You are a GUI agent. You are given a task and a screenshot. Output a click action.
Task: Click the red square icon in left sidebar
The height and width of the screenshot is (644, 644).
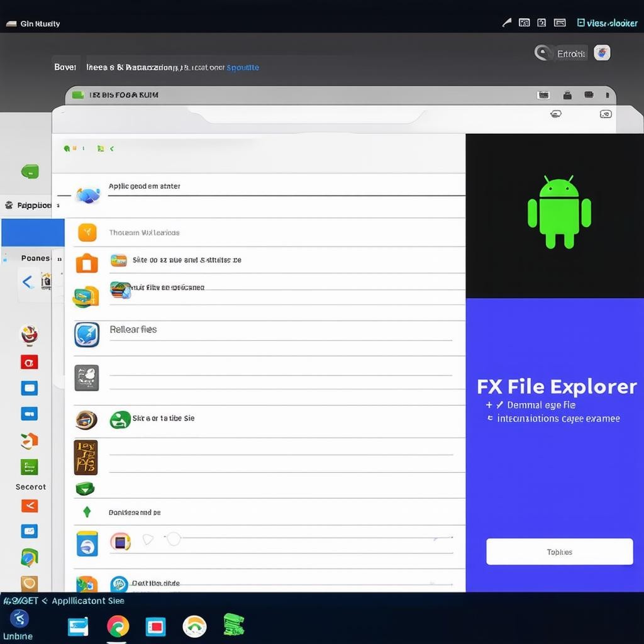point(30,362)
